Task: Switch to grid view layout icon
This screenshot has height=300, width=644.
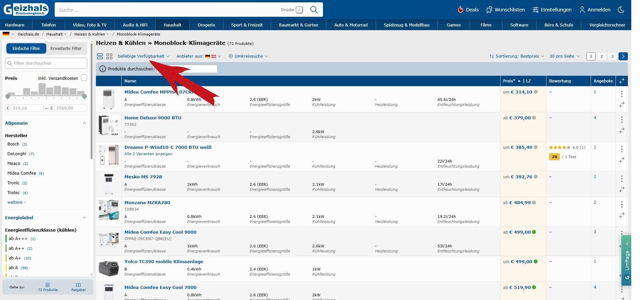Action: tap(109, 56)
